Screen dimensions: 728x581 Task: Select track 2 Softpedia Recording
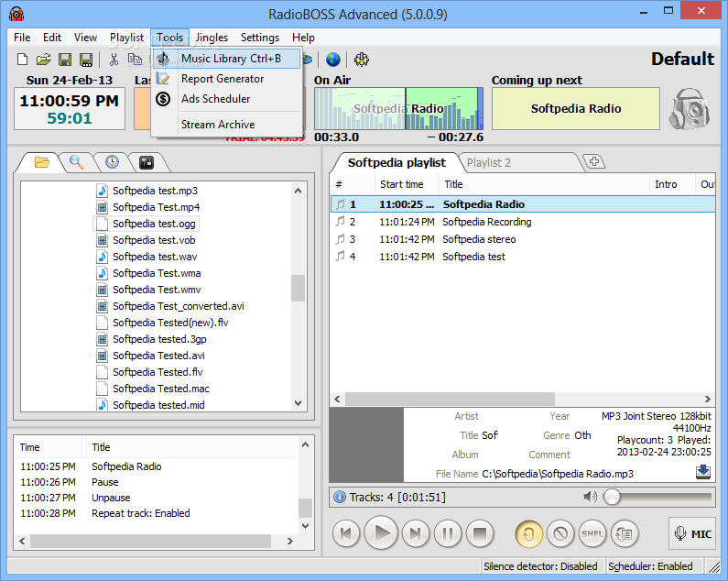tap(522, 222)
